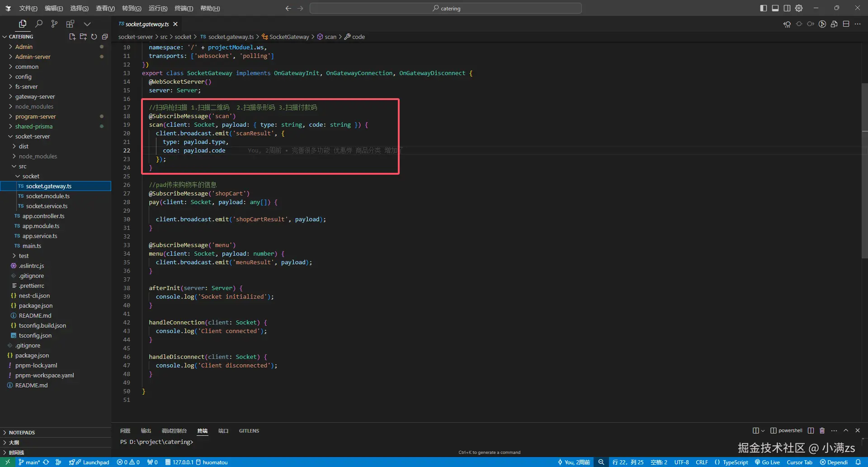Collapse the socket-server folder
868x467 pixels.
point(33,136)
